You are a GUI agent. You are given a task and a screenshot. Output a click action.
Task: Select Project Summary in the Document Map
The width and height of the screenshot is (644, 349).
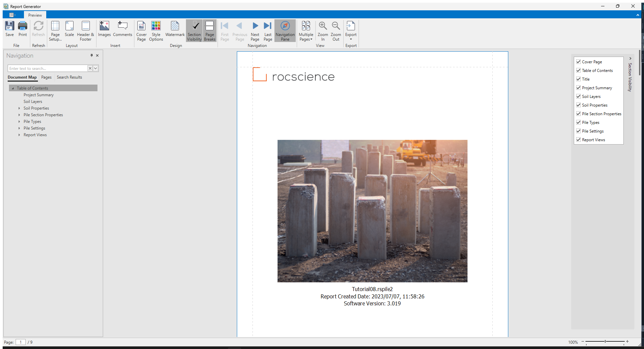coord(39,95)
